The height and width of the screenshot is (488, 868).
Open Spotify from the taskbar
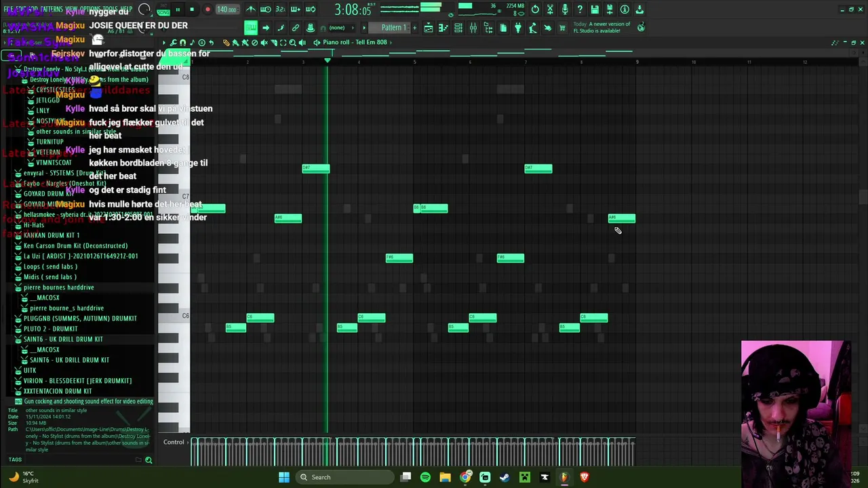(x=425, y=477)
